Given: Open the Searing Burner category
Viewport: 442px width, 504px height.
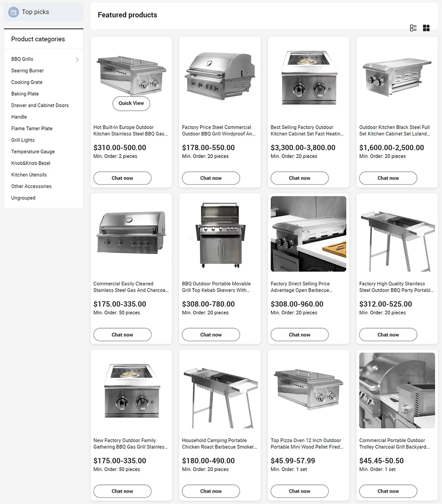Looking at the screenshot, I should 27,71.
